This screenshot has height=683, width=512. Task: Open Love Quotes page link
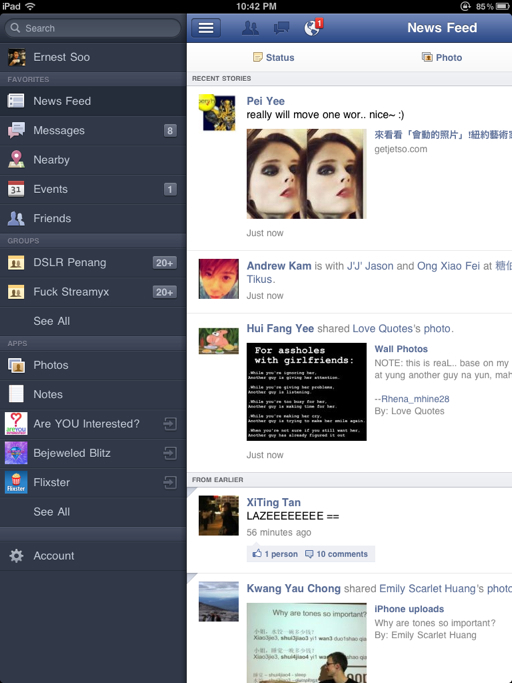point(382,328)
